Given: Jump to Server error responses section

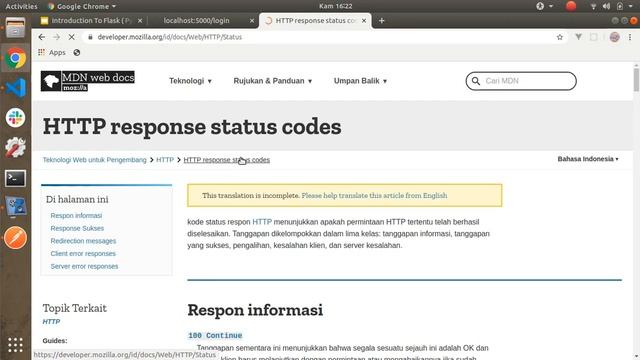Looking at the screenshot, I should (84, 266).
